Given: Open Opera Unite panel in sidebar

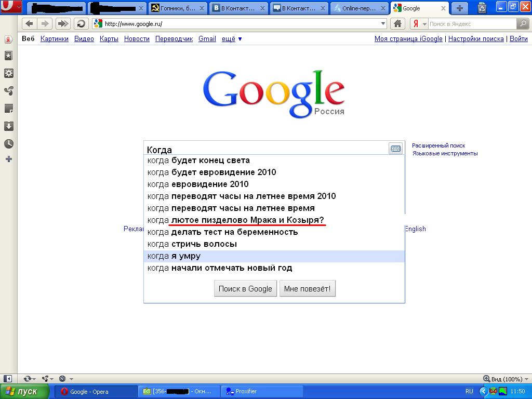Looking at the screenshot, I should (x=8, y=91).
